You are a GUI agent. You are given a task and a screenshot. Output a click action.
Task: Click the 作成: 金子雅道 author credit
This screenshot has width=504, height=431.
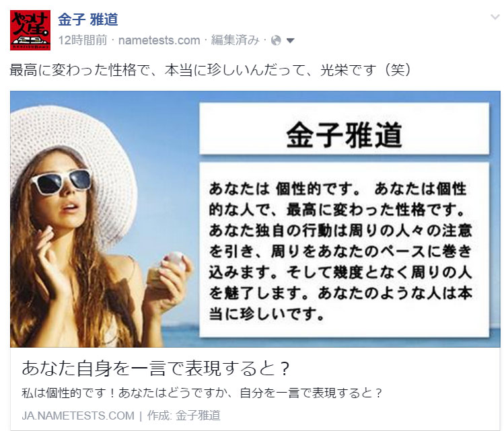(x=184, y=416)
